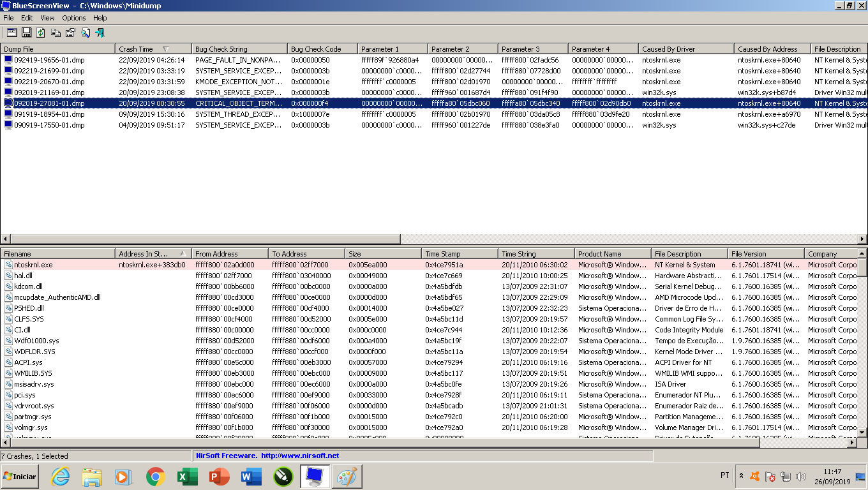This screenshot has width=868, height=490.
Task: Select hal.dll in the driver list
Action: click(23, 276)
